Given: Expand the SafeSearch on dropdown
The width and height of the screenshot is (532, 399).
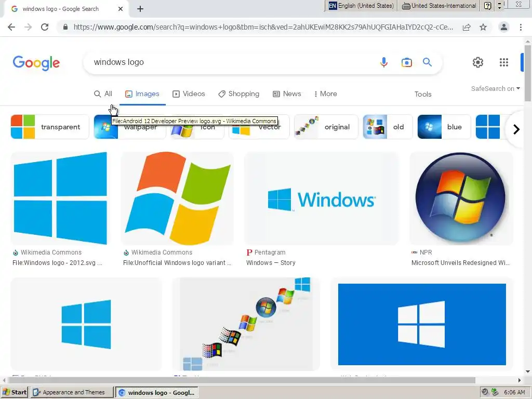Looking at the screenshot, I should pos(495,88).
